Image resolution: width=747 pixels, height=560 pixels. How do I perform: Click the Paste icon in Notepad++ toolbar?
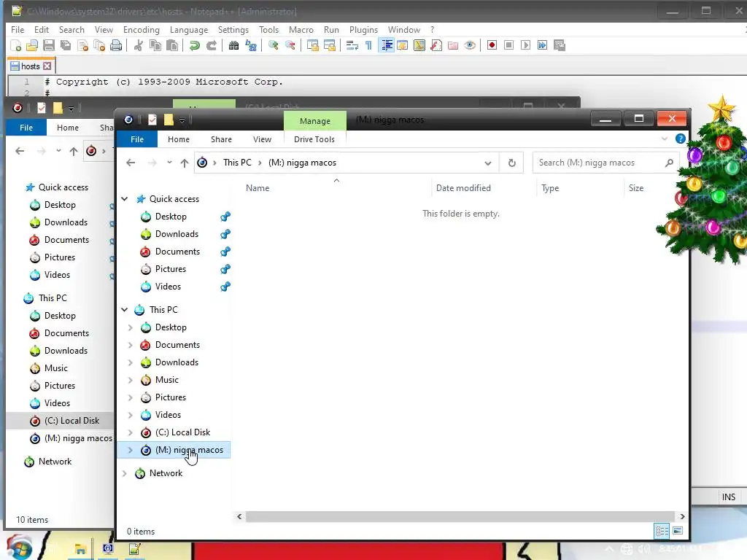click(x=172, y=45)
